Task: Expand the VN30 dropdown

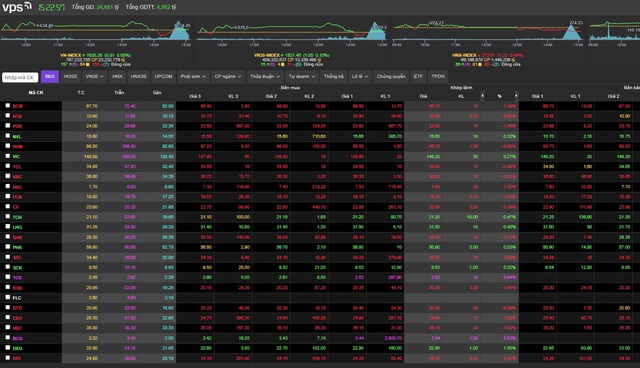Action: (x=94, y=76)
